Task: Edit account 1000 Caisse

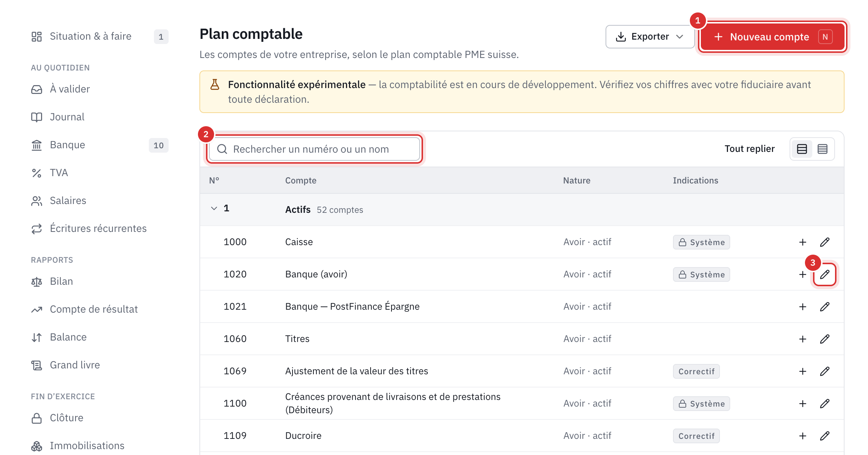Action: click(x=825, y=242)
